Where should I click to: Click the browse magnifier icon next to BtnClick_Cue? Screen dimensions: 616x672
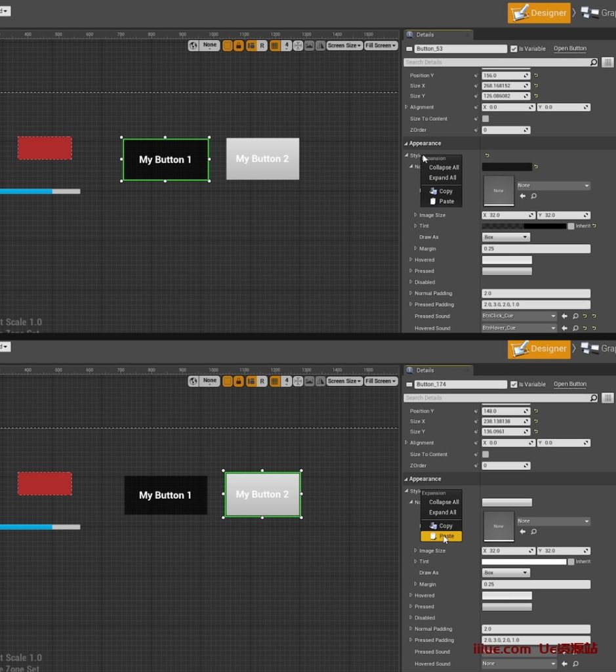pyautogui.click(x=575, y=316)
